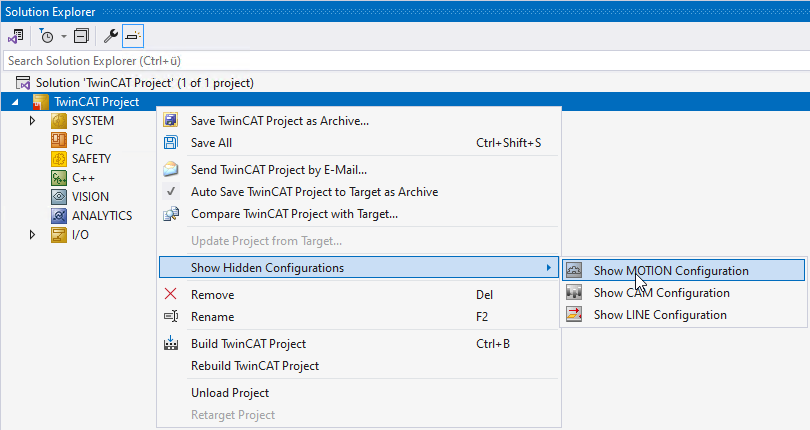
Task: Click the SYSTEM gear icon
Action: 59,121
